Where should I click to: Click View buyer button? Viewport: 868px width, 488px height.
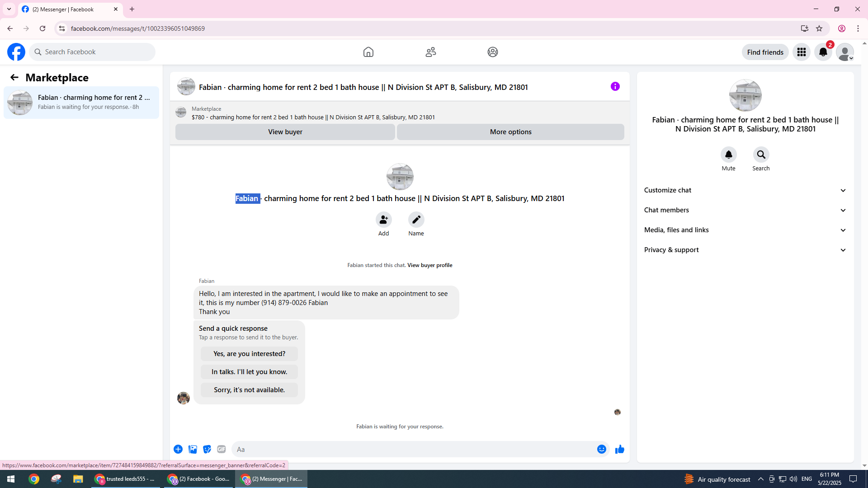(285, 132)
